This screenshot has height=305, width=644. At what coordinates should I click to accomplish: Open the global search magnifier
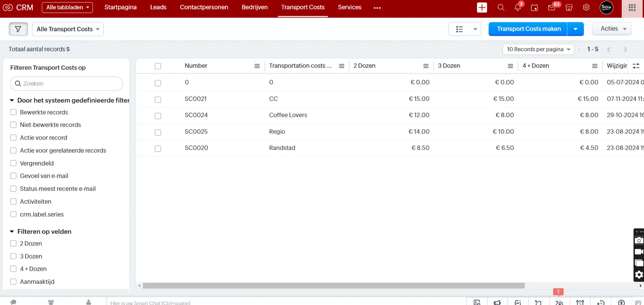(x=500, y=7)
